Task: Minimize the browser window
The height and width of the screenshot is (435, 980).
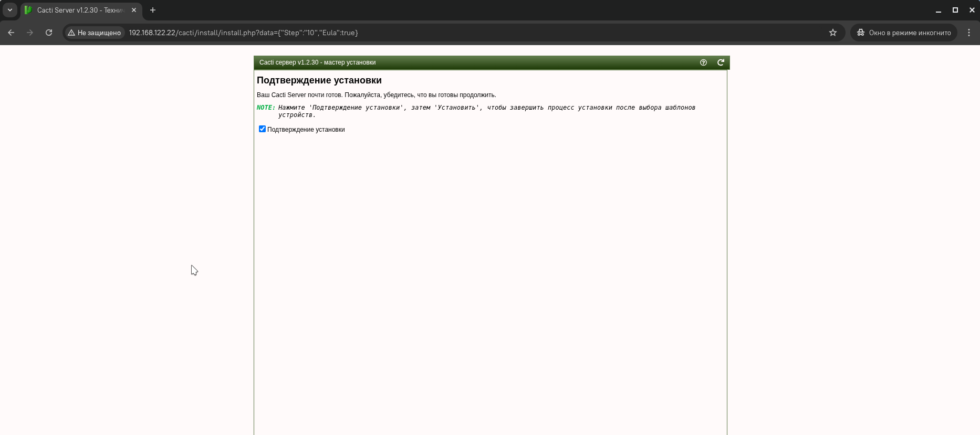Action: click(939, 10)
